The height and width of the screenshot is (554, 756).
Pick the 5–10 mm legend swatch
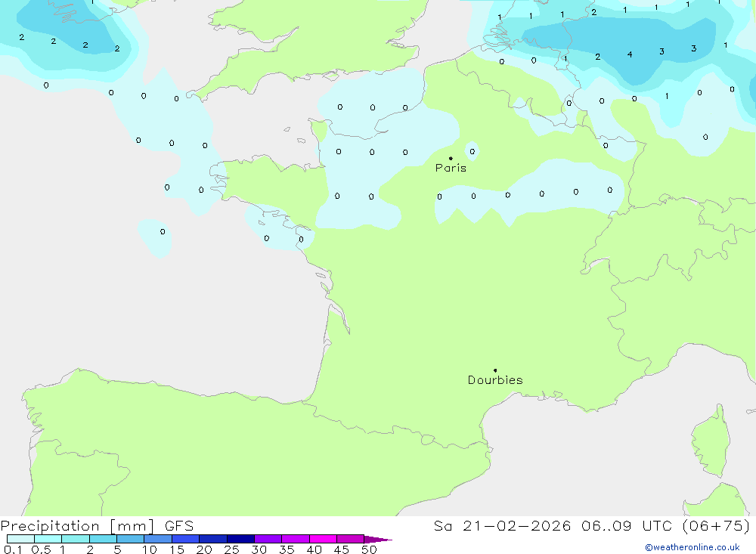[x=131, y=539]
